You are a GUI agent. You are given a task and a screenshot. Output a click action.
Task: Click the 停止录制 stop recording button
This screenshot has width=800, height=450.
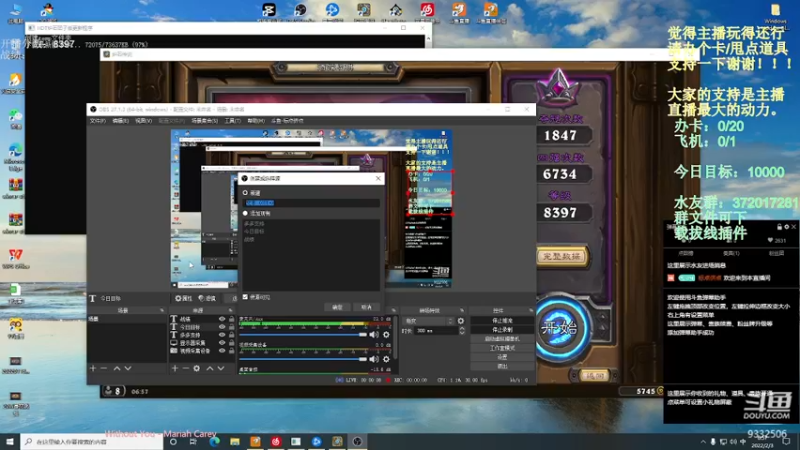point(502,330)
